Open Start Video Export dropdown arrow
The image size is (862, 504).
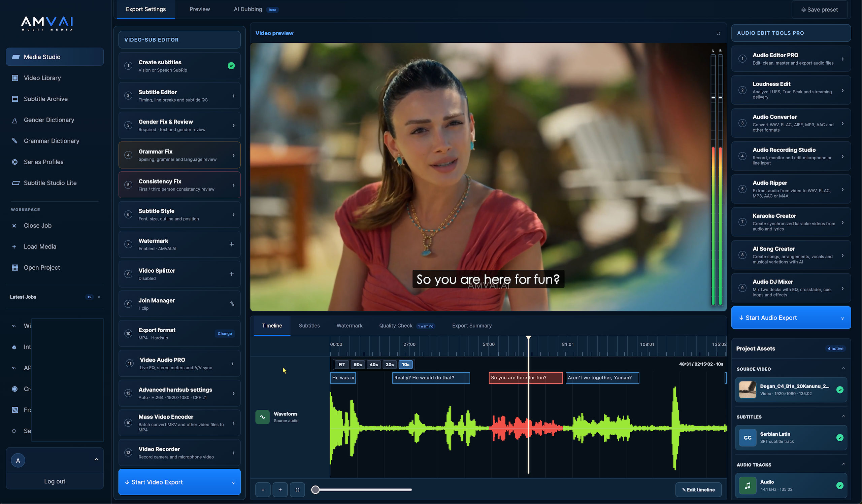coord(233,482)
